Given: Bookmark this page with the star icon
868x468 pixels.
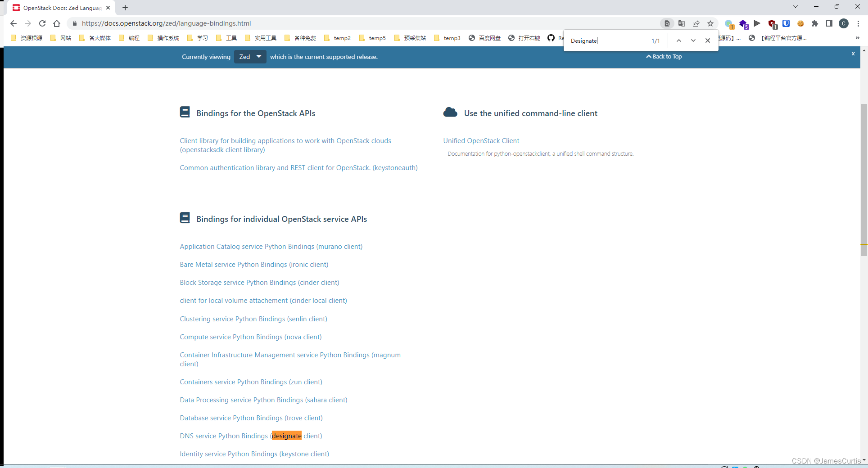Looking at the screenshot, I should pyautogui.click(x=710, y=23).
